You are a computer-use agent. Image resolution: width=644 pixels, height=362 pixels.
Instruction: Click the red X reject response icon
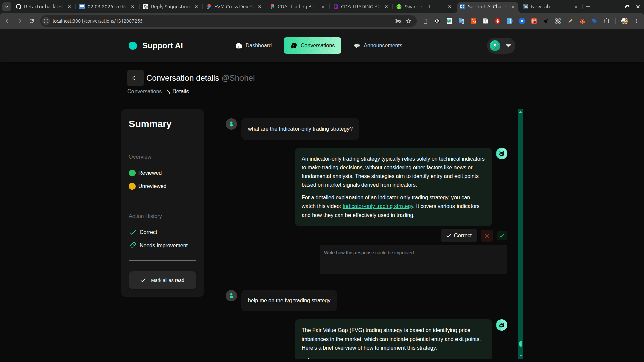[x=487, y=236]
